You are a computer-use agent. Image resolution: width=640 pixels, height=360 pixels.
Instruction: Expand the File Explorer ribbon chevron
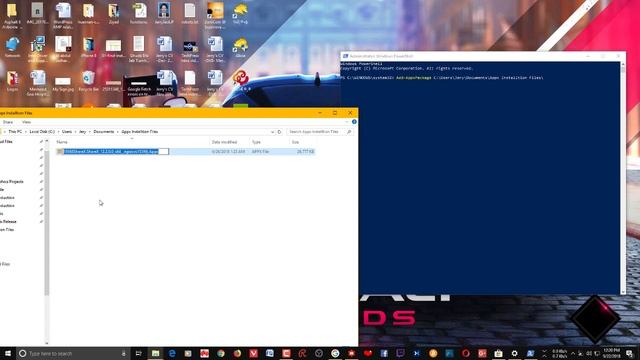[347, 122]
